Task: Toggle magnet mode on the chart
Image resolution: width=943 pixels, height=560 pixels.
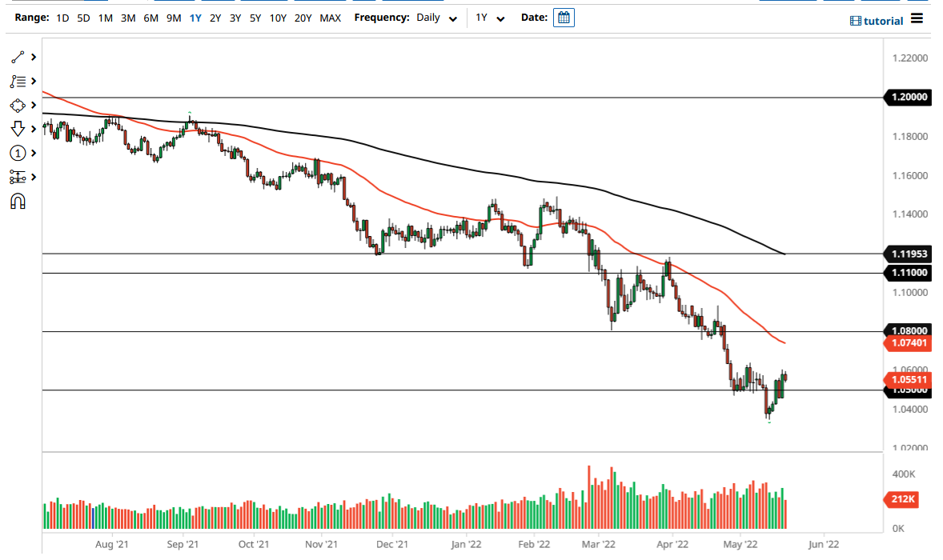Action: point(16,201)
